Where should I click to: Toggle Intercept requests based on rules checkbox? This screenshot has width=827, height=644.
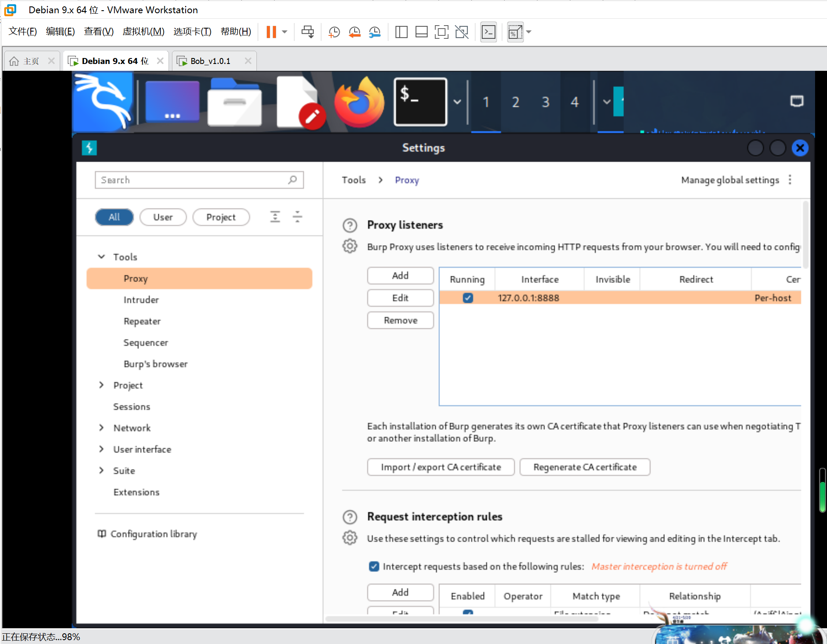click(374, 566)
